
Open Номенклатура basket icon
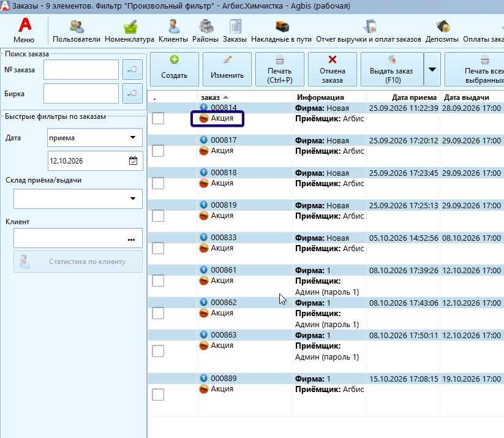[x=130, y=26]
